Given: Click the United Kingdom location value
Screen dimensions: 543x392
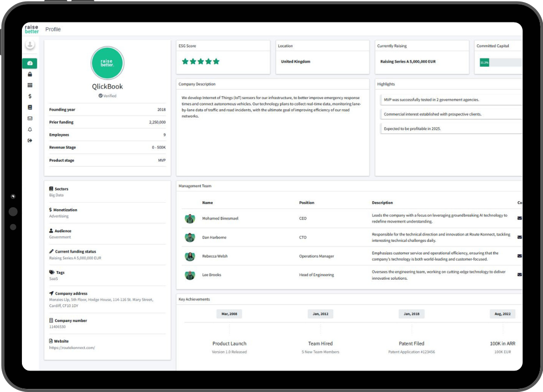Looking at the screenshot, I should pos(295,62).
